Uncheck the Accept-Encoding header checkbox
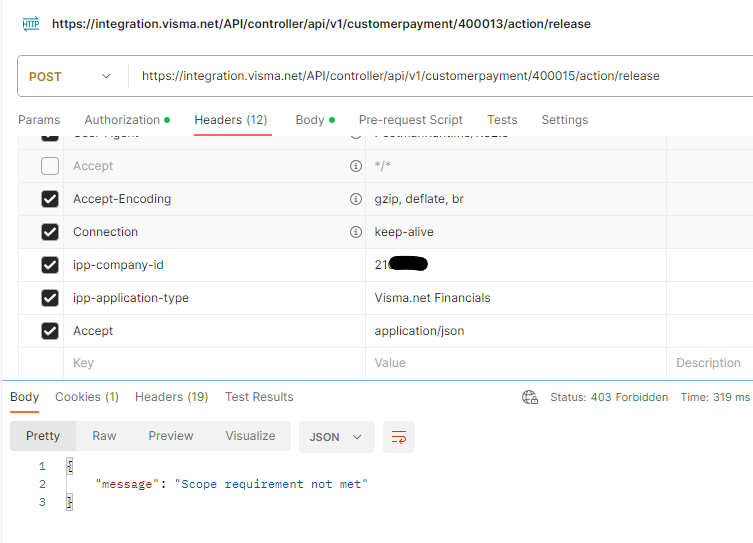The width and height of the screenshot is (753, 543). point(50,199)
